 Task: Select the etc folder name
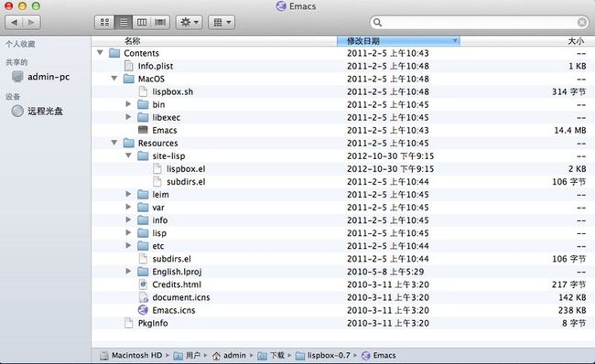click(158, 246)
